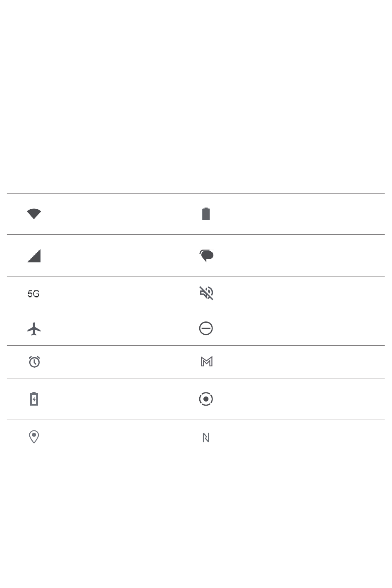This screenshot has height=588, width=392.
Task: Select the screen recording circle icon
Action: [x=206, y=399]
